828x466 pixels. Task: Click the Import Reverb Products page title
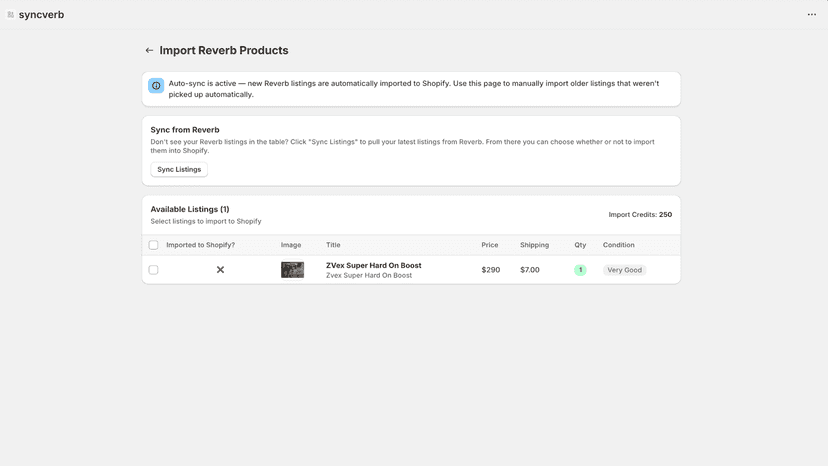(224, 50)
